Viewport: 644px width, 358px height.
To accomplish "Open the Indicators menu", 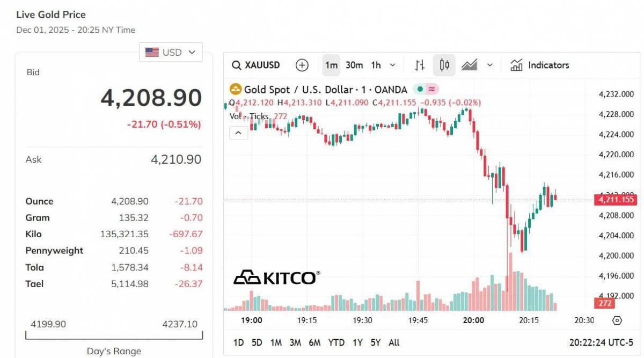I will [539, 65].
